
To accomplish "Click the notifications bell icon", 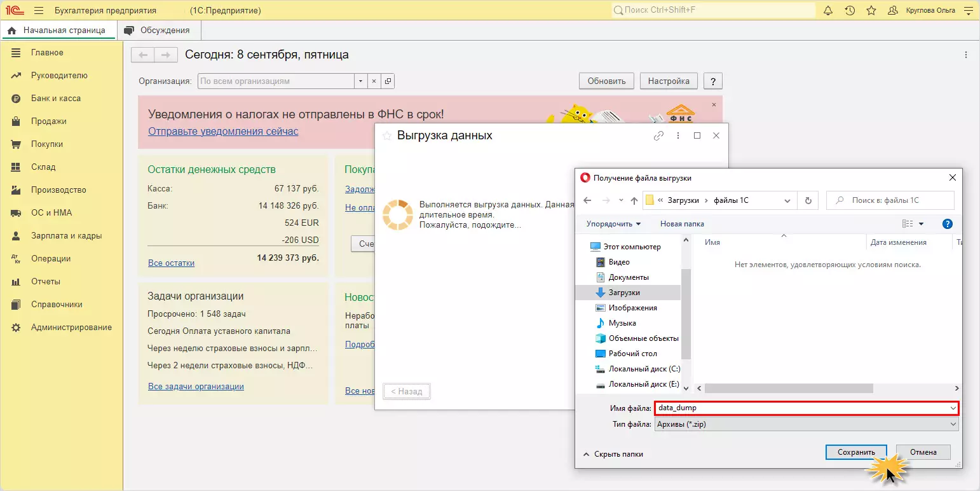I will pos(828,11).
